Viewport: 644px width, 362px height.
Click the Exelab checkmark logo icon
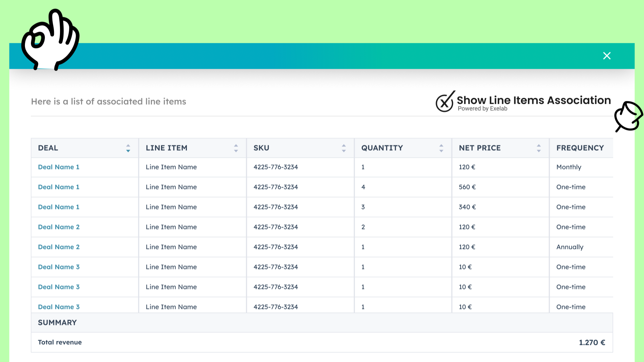(445, 102)
